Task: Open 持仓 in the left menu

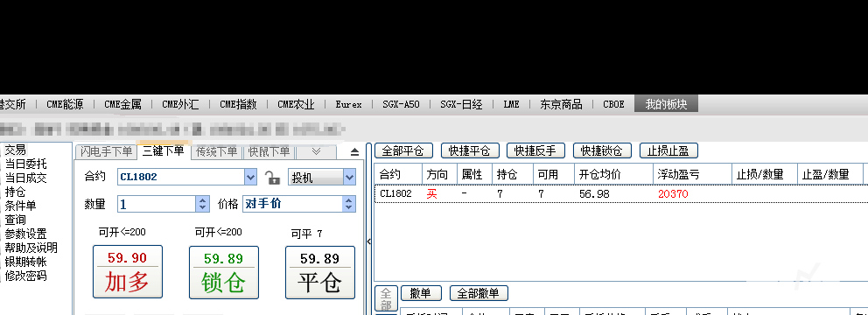Action: tap(16, 192)
